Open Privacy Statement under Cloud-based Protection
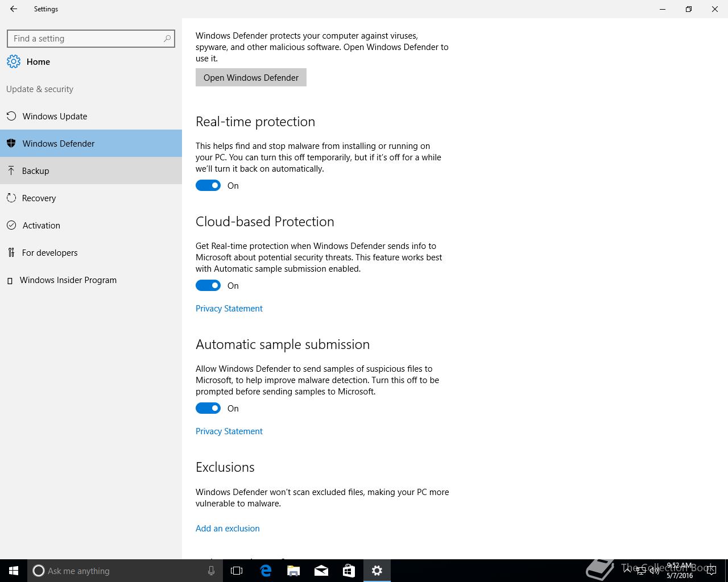 tap(229, 308)
